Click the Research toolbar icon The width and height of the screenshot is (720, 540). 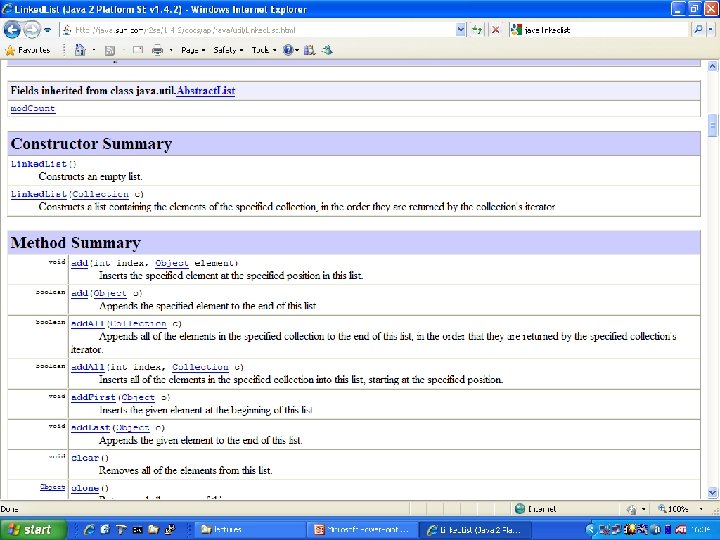coord(309,50)
